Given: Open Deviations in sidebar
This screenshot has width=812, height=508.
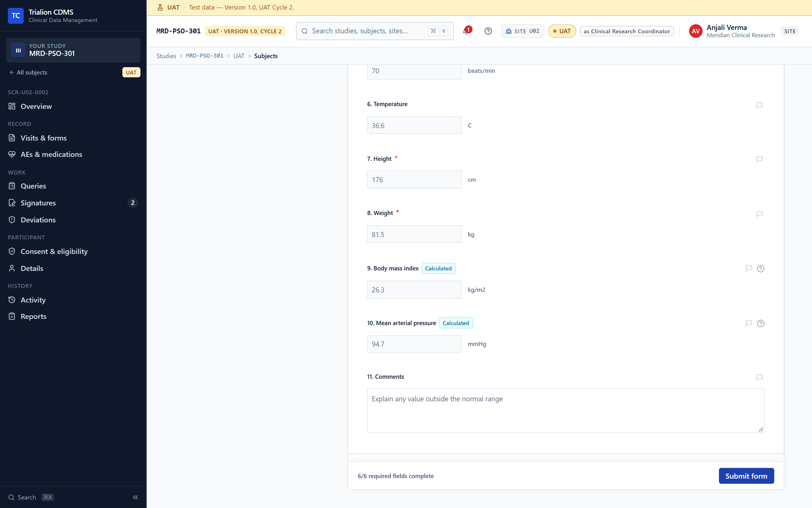Looking at the screenshot, I should 73,220.
